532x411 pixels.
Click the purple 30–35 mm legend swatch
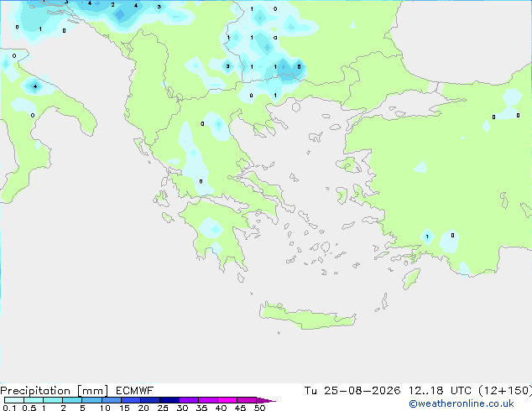[x=189, y=400]
